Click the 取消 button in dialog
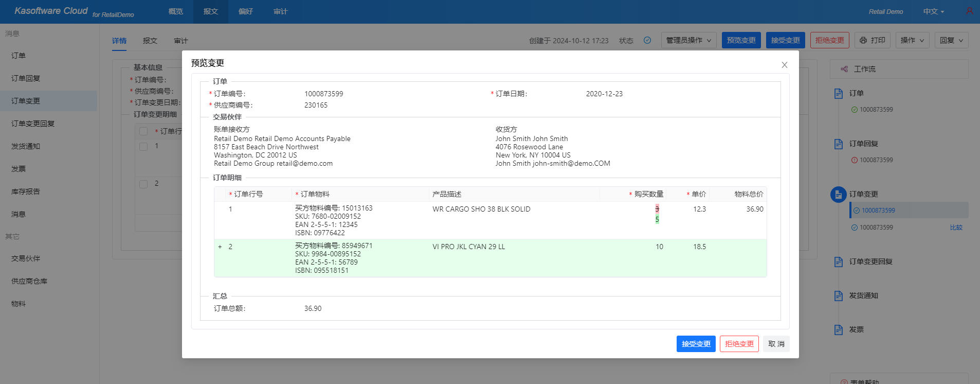 coord(776,344)
